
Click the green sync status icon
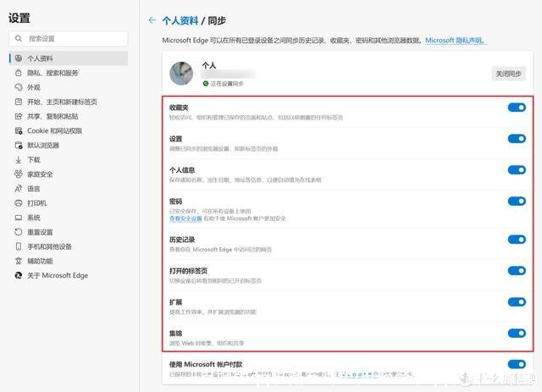pos(206,83)
